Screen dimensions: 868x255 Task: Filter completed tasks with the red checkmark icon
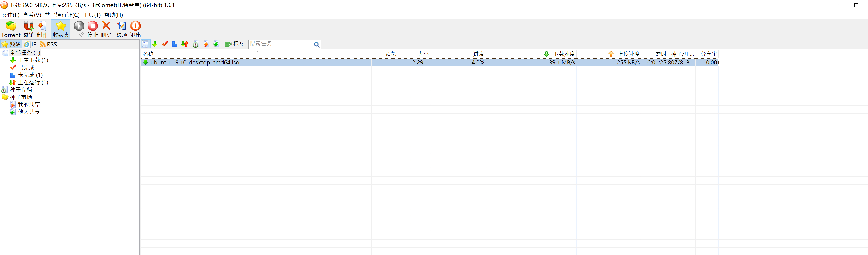165,44
